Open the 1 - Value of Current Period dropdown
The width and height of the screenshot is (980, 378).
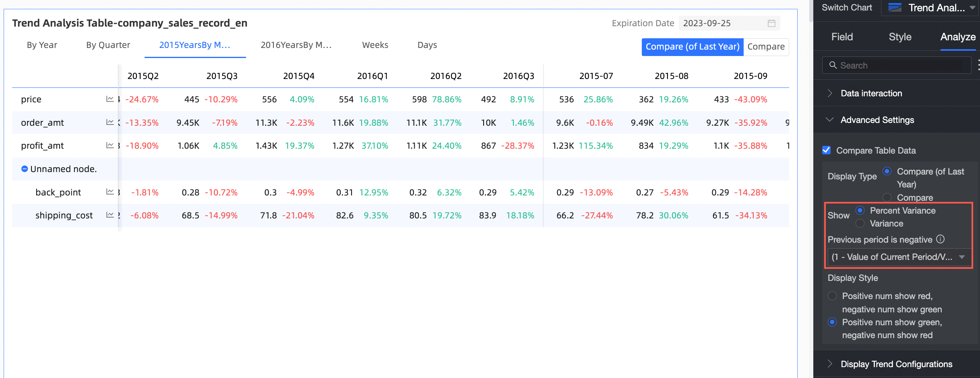point(898,257)
